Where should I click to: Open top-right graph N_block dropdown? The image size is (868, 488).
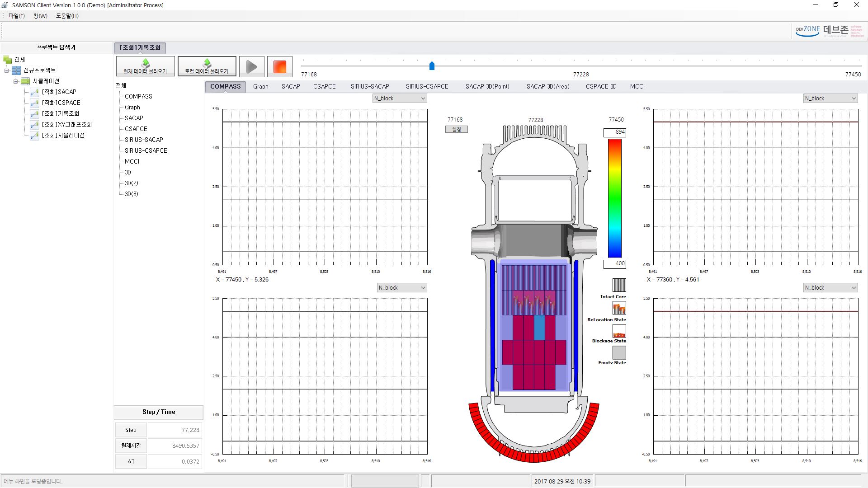(830, 99)
